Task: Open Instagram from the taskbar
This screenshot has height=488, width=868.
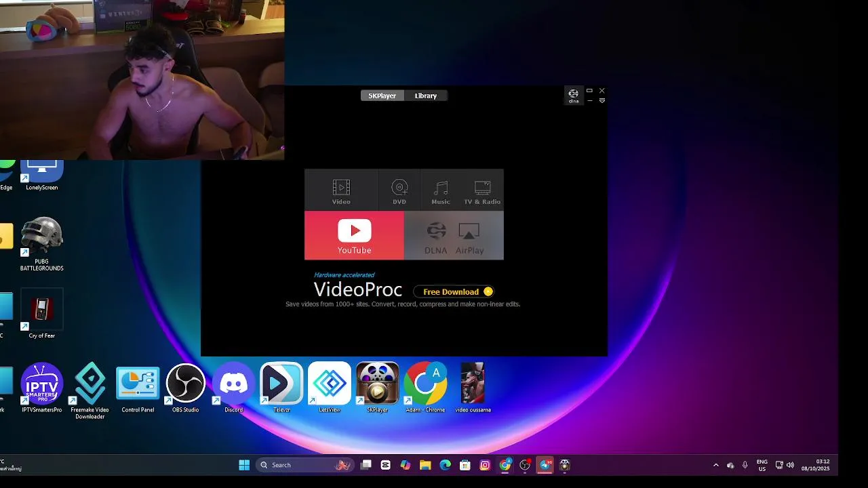Action: pyautogui.click(x=485, y=465)
